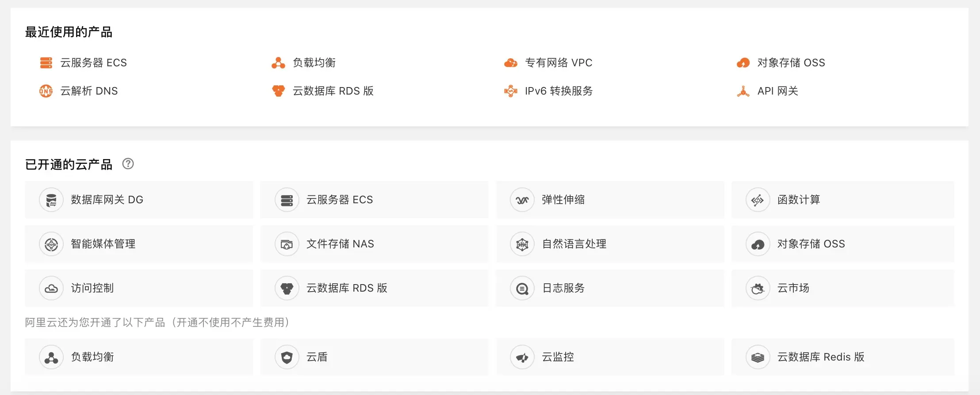Click the 负载均衡 load balancer icon
Image resolution: width=980 pixels, height=395 pixels.
coord(278,63)
